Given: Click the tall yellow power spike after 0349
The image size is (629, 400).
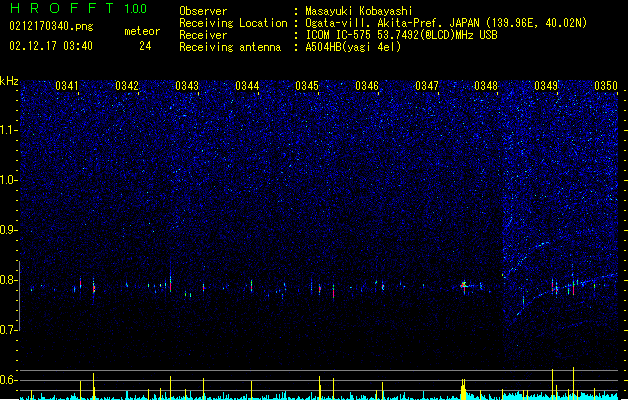Looking at the screenshot, I should coord(573,383).
